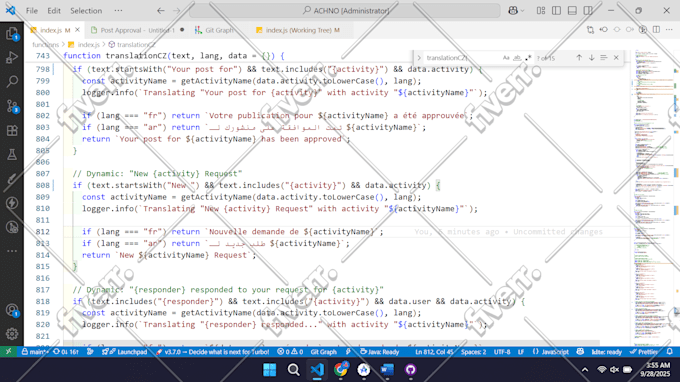Open editor More Actions menu
Viewport: 680px width, 382px height.
(x=669, y=29)
